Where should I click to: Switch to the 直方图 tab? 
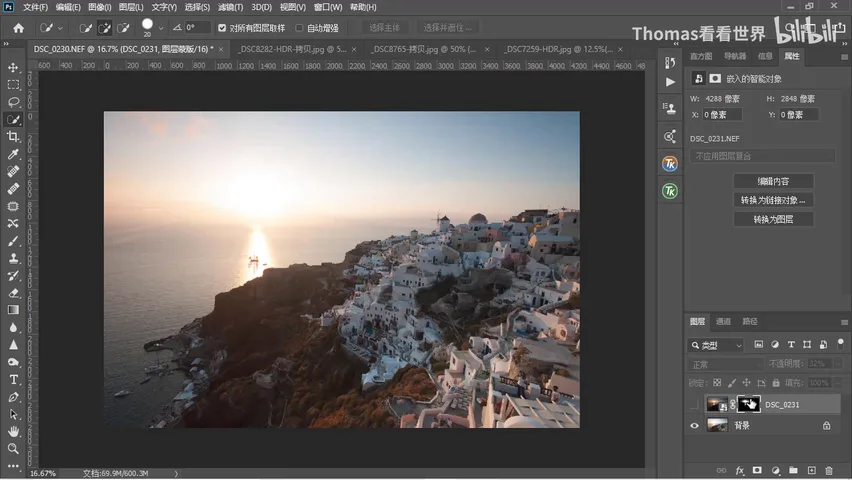(x=701, y=56)
